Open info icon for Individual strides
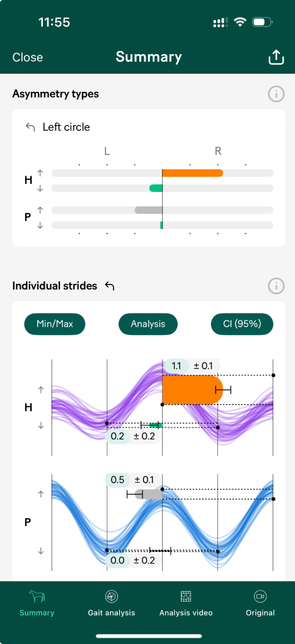Viewport: 295px width, 644px height. click(x=276, y=285)
